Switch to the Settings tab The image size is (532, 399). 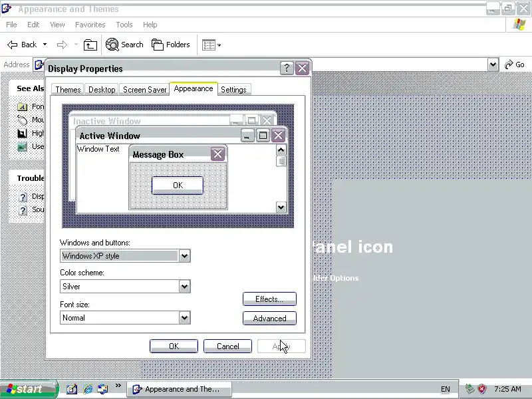233,90
